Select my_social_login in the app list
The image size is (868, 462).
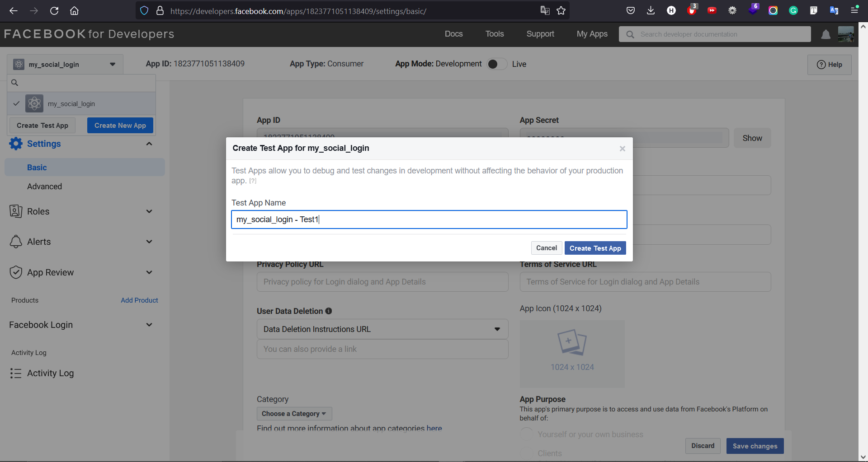[81, 104]
